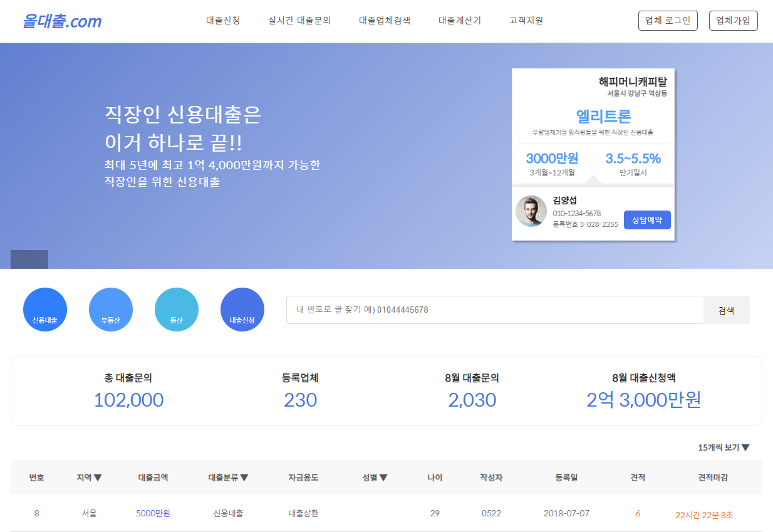Screen dimensions: 773x532
Task: Select the 신용대출 circle icon
Action: coord(44,309)
